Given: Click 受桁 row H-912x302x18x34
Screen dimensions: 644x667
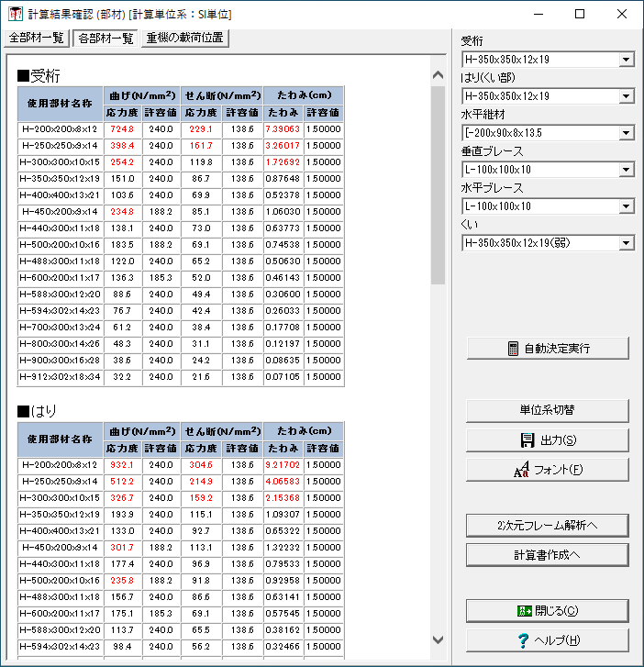Looking at the screenshot, I should pos(181,377).
